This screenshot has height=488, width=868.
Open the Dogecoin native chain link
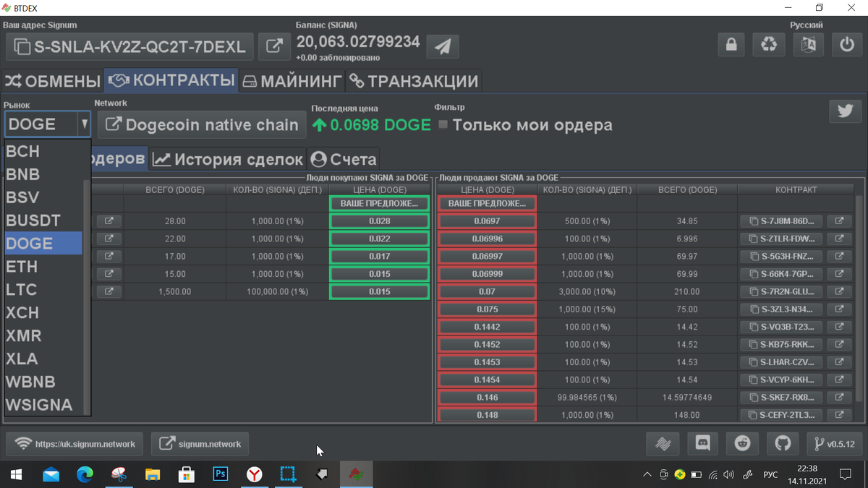201,124
